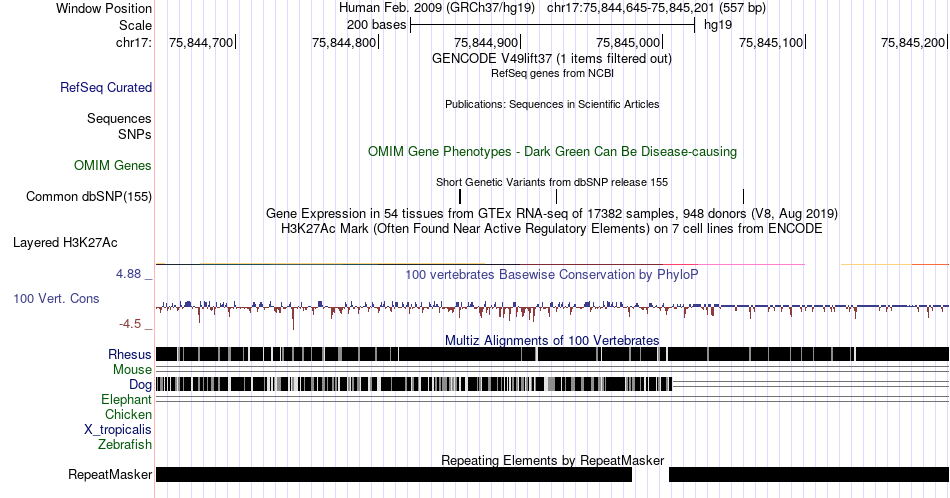Open the OMIM Genes track label
Screen dimensions: 950x498
(x=113, y=165)
